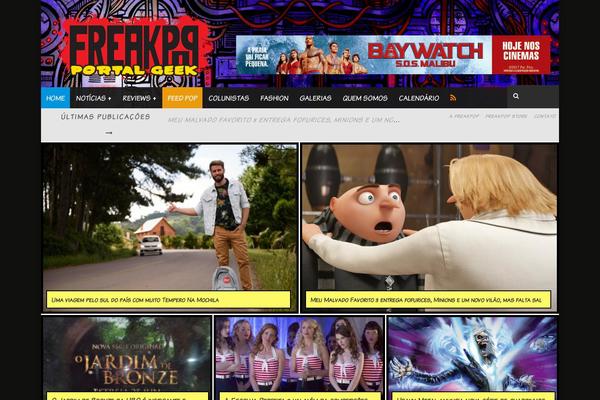The height and width of the screenshot is (400, 600).
Task: Open the Contato link
Action: 545,116
